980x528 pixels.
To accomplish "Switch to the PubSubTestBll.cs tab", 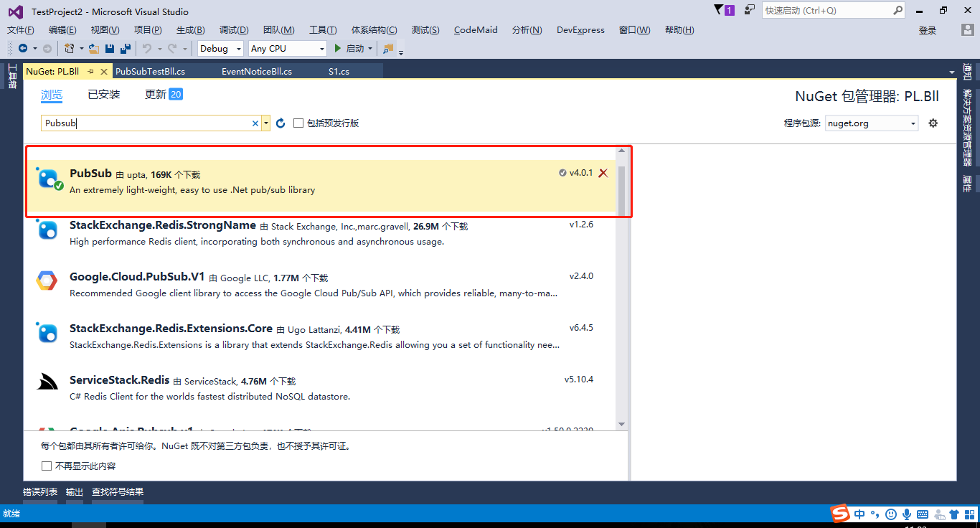I will click(x=151, y=72).
